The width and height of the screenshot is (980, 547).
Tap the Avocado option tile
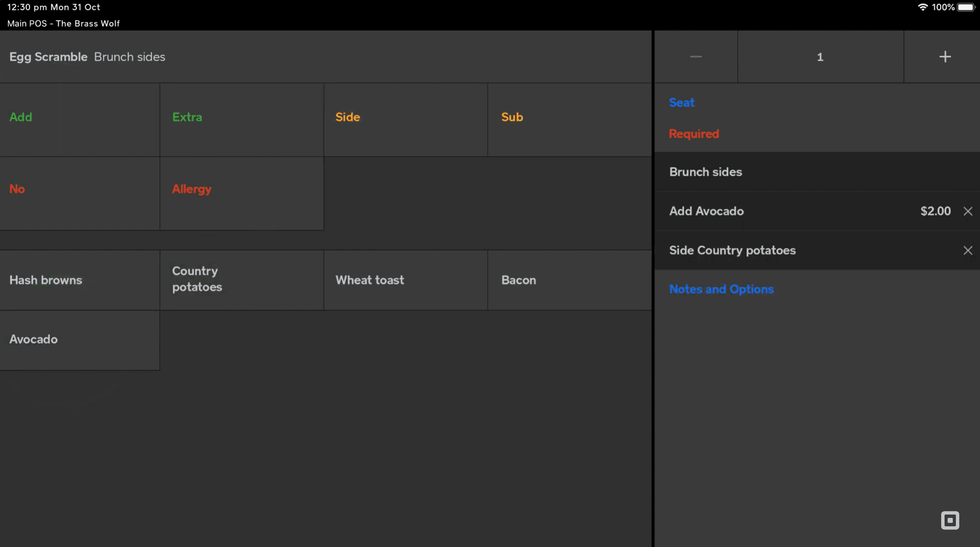click(x=79, y=340)
